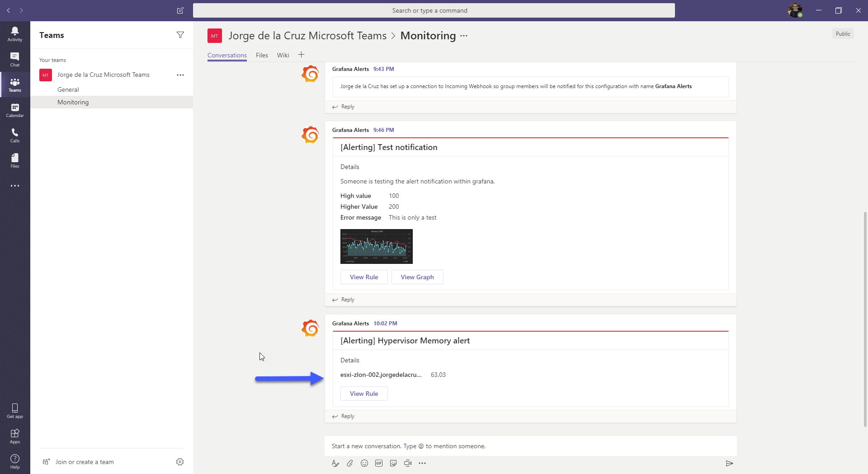The height and width of the screenshot is (474, 868).
Task: Open the Activity feed icon
Action: tap(15, 34)
